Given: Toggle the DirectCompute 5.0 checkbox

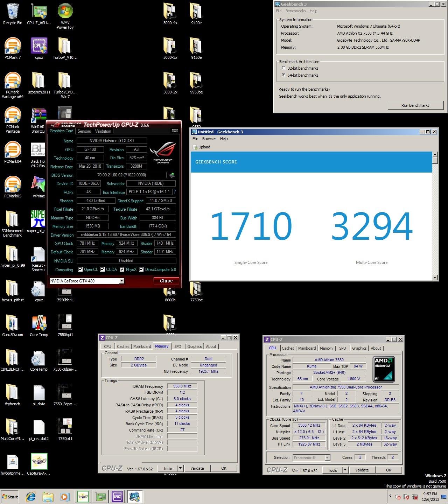Looking at the screenshot, I should tap(141, 269).
